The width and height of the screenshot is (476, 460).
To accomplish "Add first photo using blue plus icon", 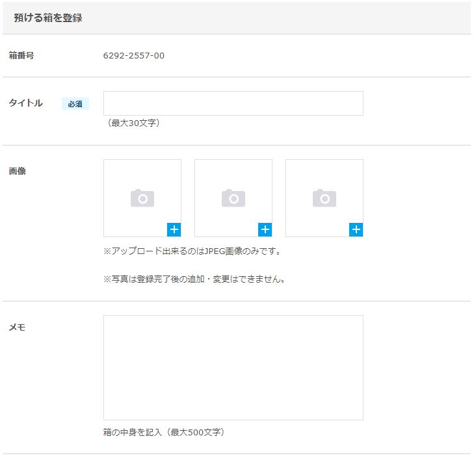I will coord(174,229).
